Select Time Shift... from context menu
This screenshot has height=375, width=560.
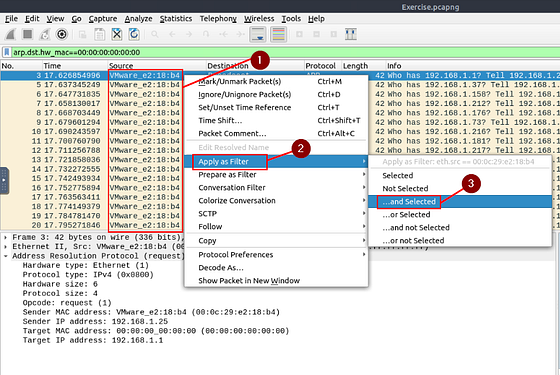pyautogui.click(x=276, y=120)
